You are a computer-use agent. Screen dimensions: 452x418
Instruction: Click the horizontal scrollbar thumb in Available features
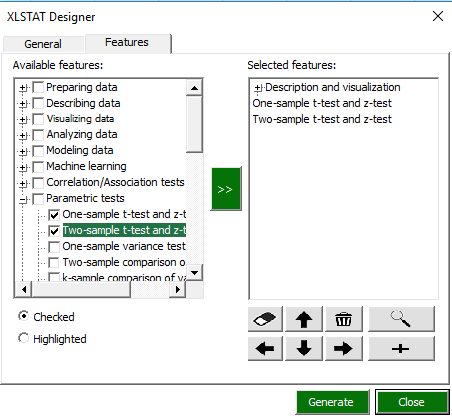tap(81, 289)
